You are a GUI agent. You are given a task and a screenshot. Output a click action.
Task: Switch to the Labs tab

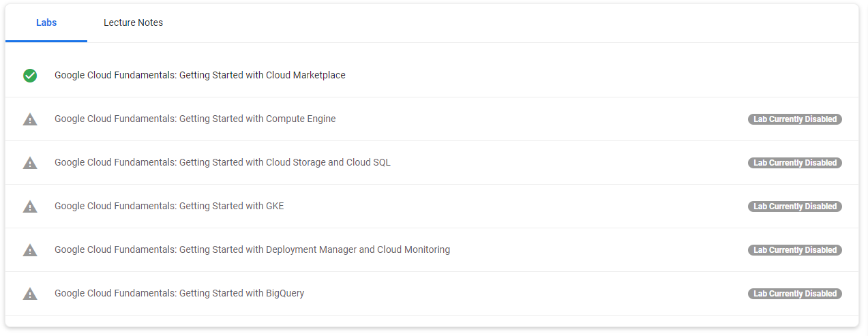point(46,22)
